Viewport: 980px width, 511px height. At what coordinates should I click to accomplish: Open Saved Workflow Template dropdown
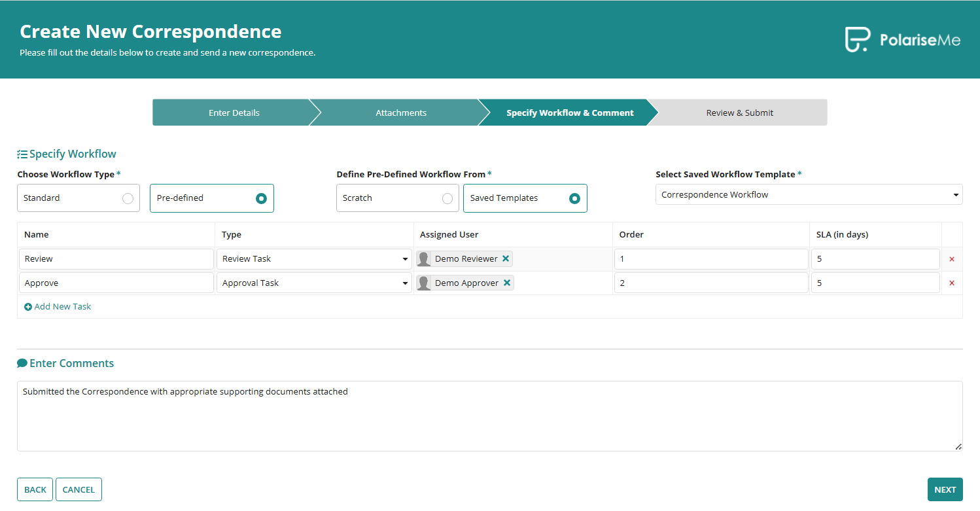click(809, 195)
